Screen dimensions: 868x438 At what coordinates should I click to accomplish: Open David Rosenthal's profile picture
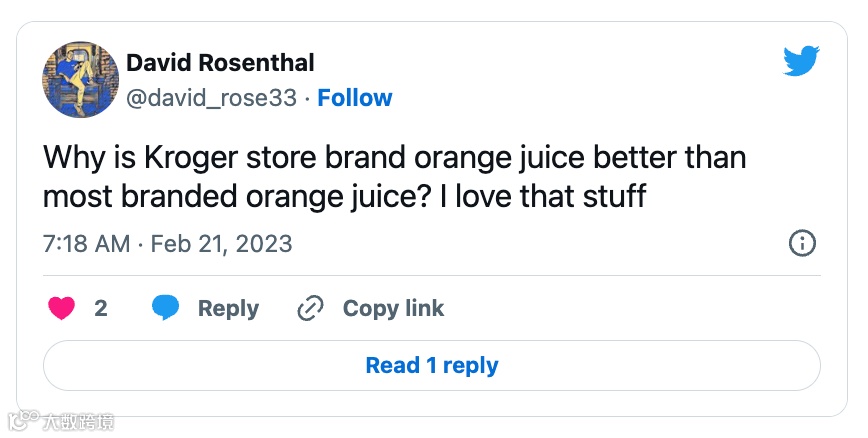(x=80, y=80)
